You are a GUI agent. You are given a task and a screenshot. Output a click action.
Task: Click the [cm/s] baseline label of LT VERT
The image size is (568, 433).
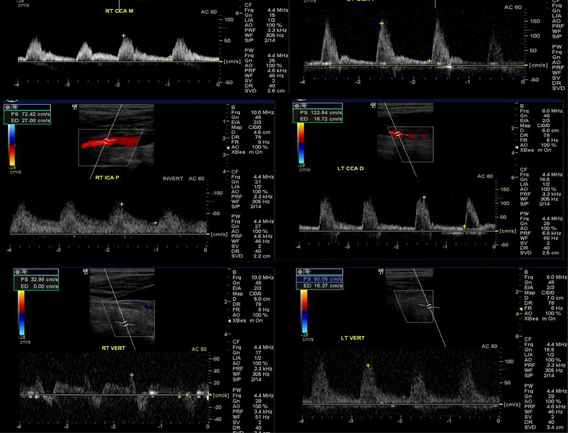tap(513, 404)
